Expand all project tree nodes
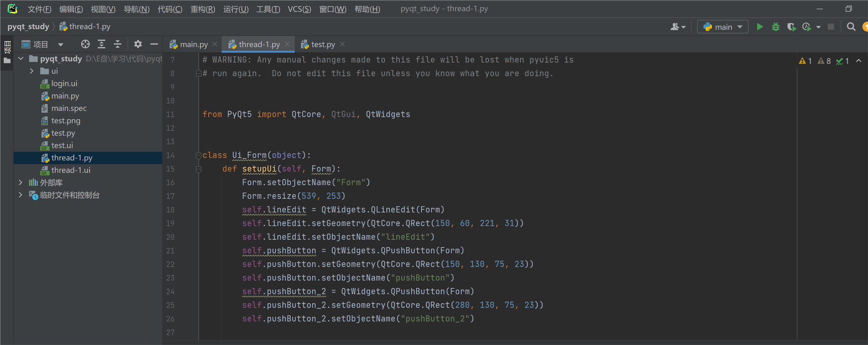Screen dimensions: 868x345 point(102,44)
